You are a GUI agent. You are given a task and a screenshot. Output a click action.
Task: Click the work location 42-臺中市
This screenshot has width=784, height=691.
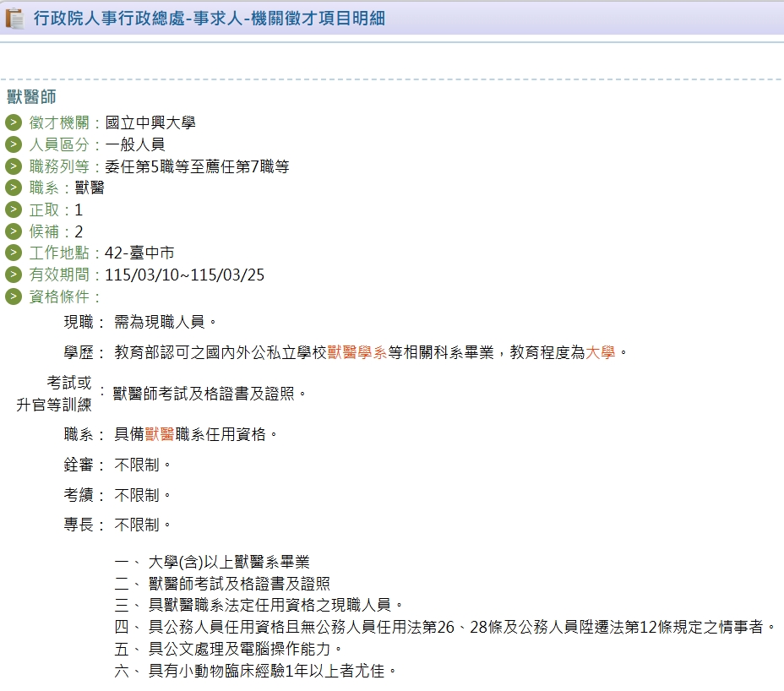click(139, 253)
